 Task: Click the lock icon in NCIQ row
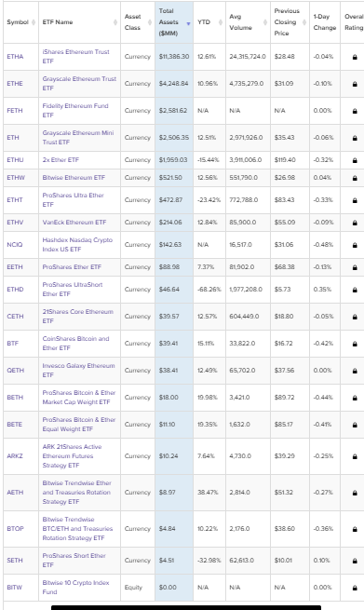coord(355,245)
